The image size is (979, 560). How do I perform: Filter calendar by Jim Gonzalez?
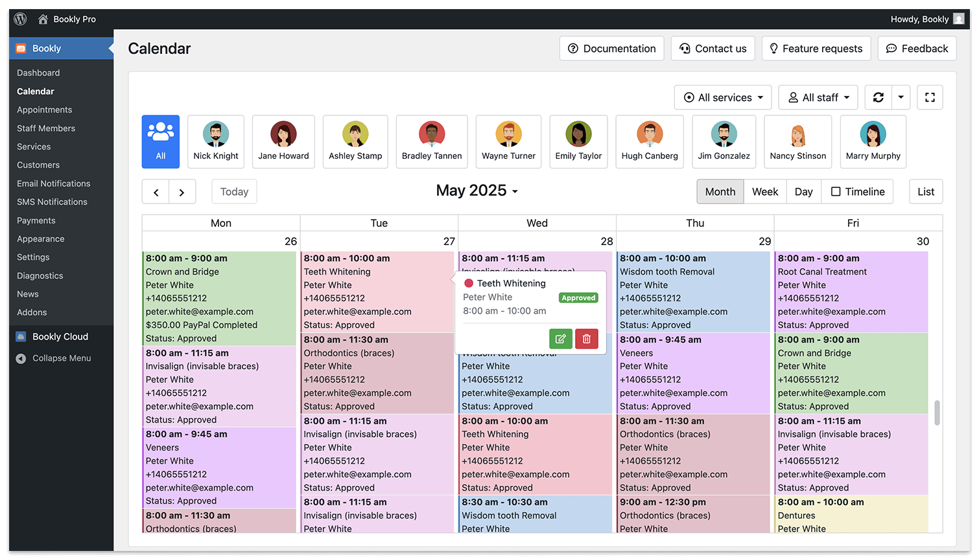click(x=724, y=142)
